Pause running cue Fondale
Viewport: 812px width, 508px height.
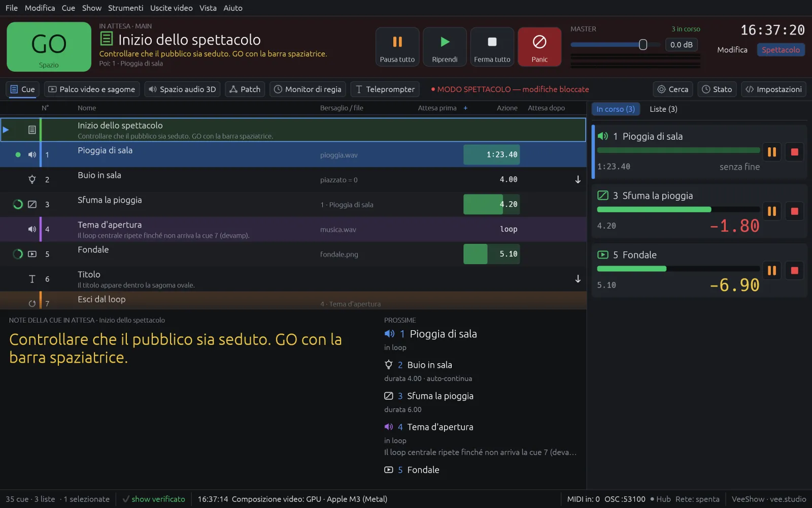[772, 271]
